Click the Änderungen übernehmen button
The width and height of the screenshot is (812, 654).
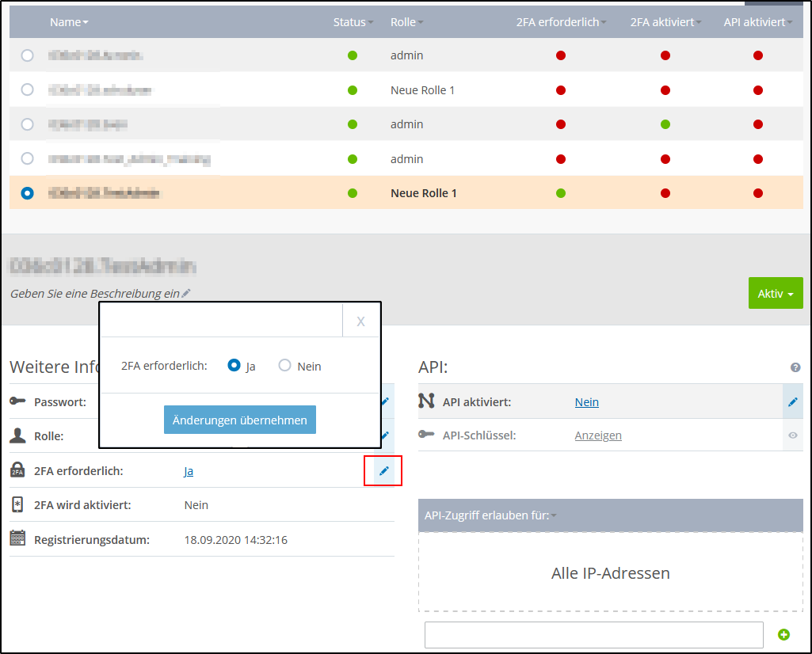(239, 420)
